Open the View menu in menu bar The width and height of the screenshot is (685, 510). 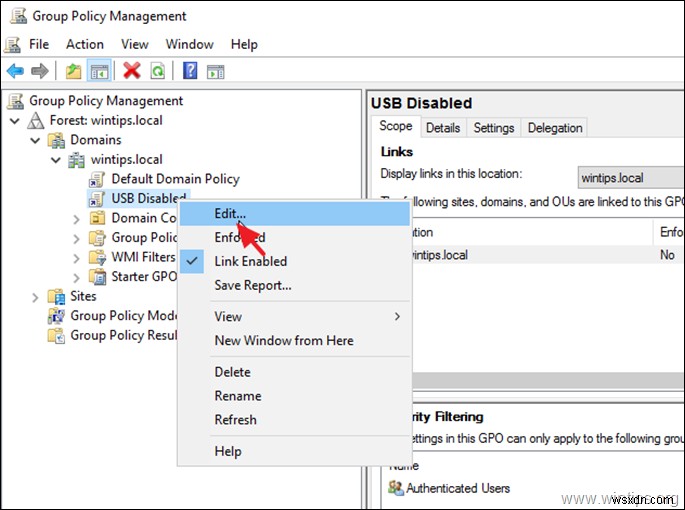click(x=135, y=45)
